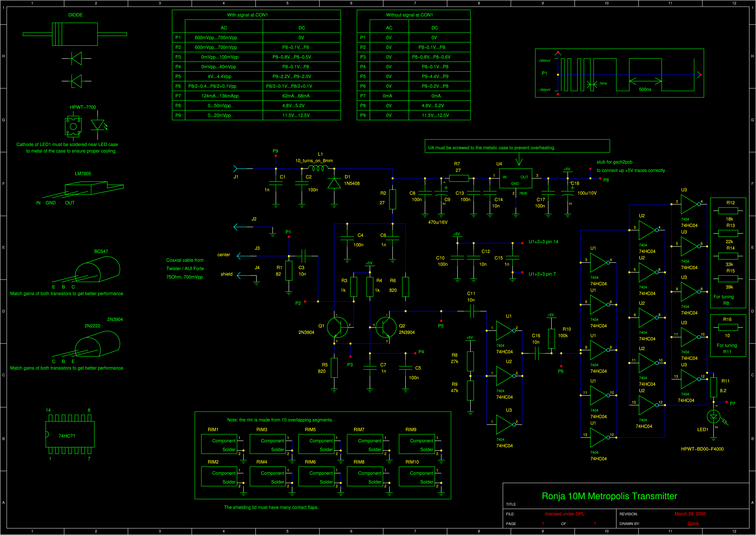The image size is (756, 535).
Task: Click the P5 red test point
Action: coord(441,321)
